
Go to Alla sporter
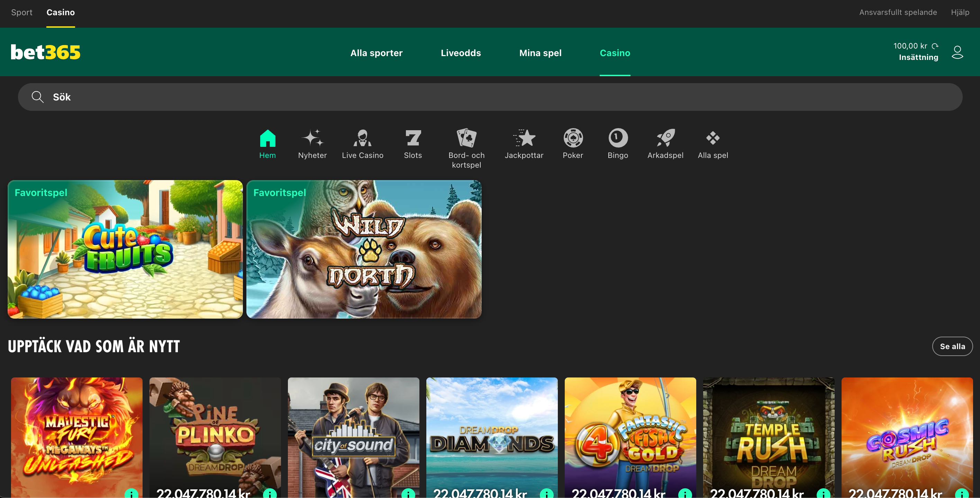(x=376, y=53)
